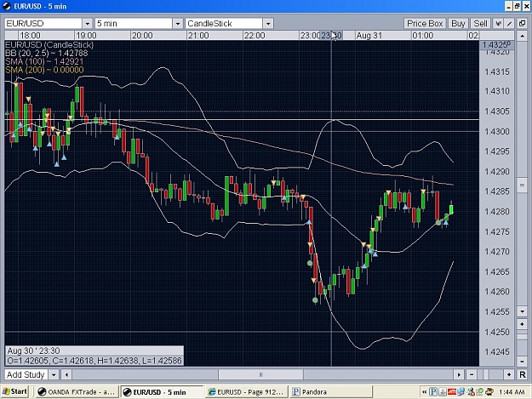Click the 21:00 time axis label

coord(198,35)
